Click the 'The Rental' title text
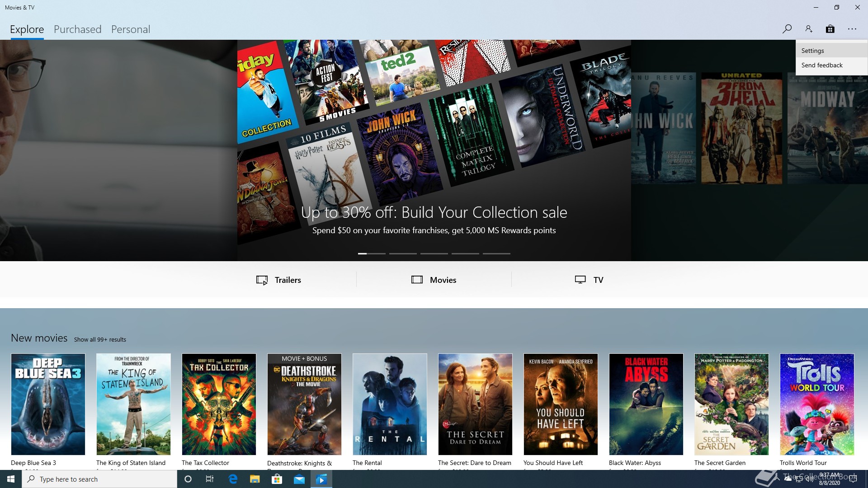The image size is (868, 488). click(x=367, y=463)
